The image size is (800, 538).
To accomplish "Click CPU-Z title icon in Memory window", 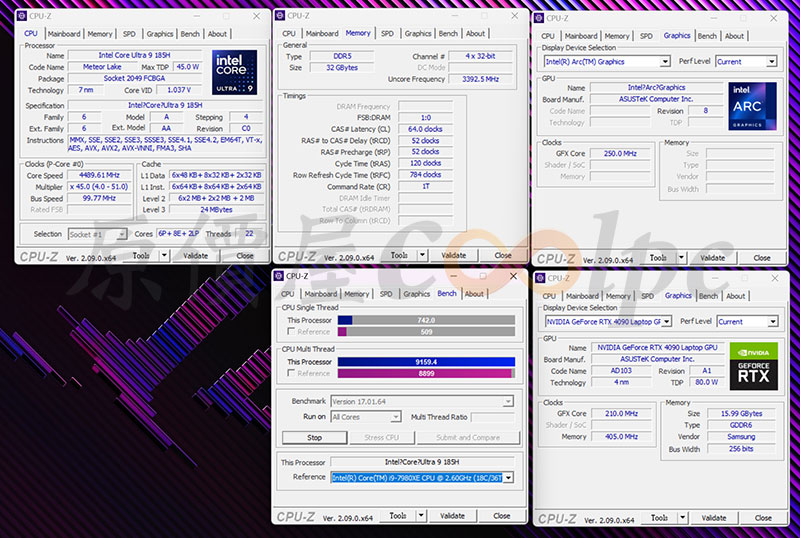I will tap(280, 16).
